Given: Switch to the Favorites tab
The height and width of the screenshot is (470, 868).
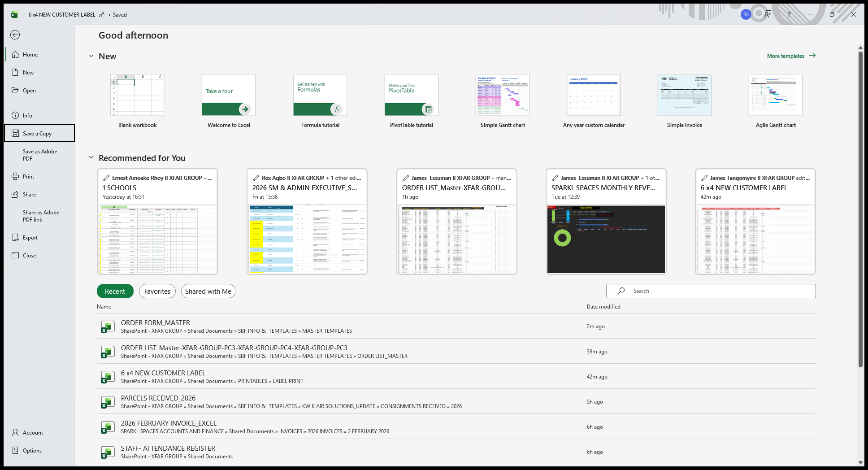Looking at the screenshot, I should pos(157,292).
